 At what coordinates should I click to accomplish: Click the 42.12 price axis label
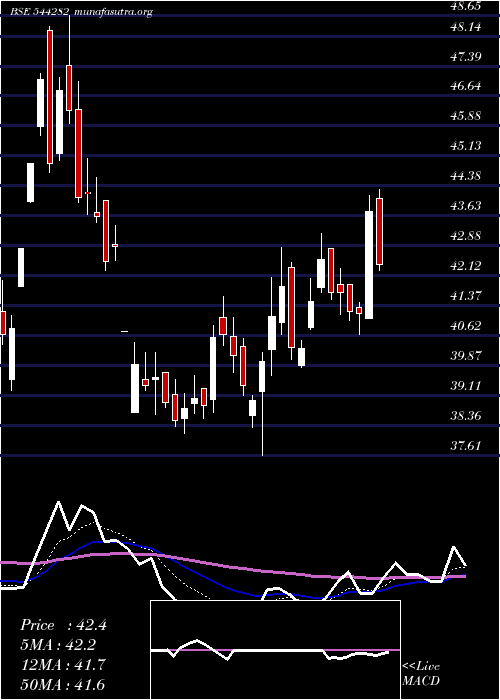[x=466, y=266]
